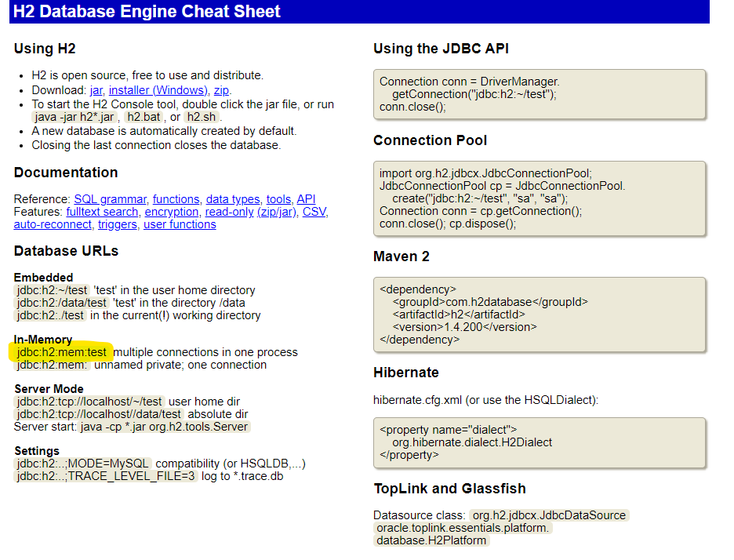Click the Connection Pool heading

[431, 140]
